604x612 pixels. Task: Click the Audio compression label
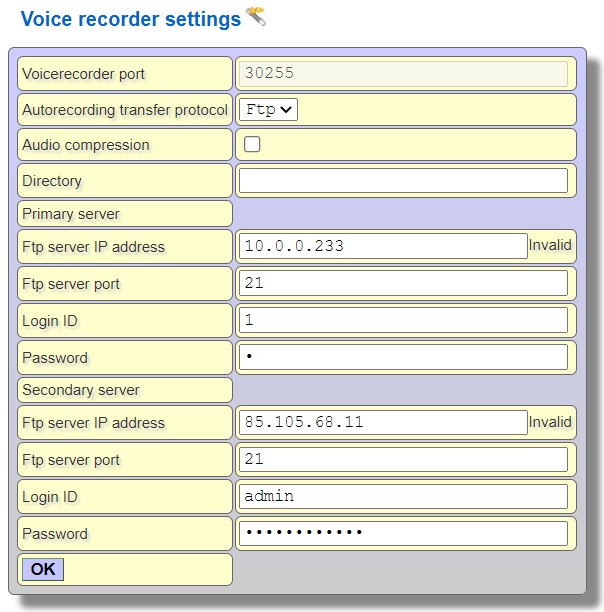tap(86, 145)
